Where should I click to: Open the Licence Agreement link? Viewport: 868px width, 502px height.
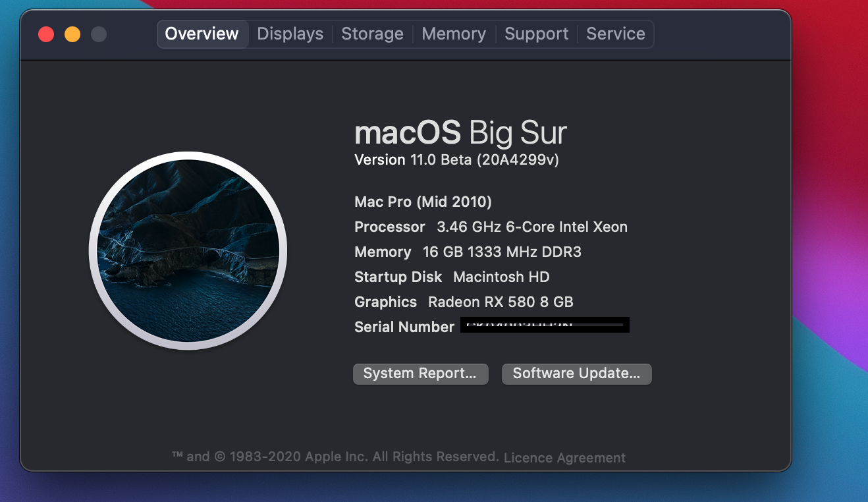tap(564, 458)
